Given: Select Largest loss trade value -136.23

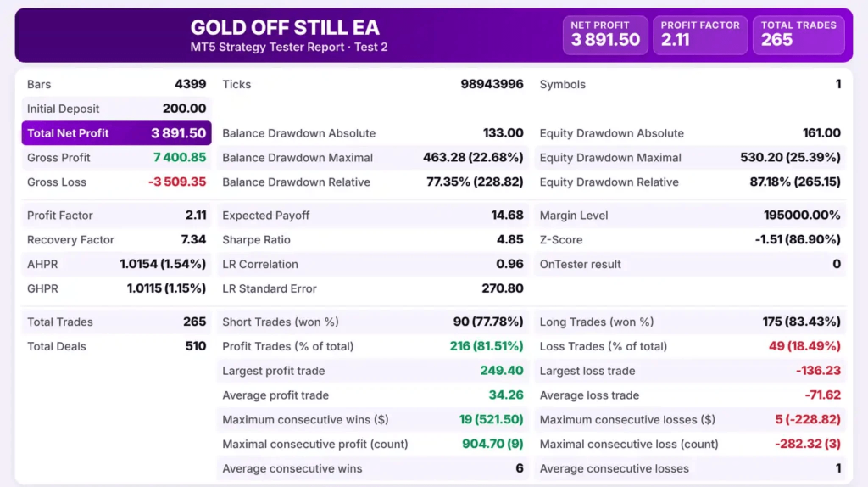Looking at the screenshot, I should [818, 370].
